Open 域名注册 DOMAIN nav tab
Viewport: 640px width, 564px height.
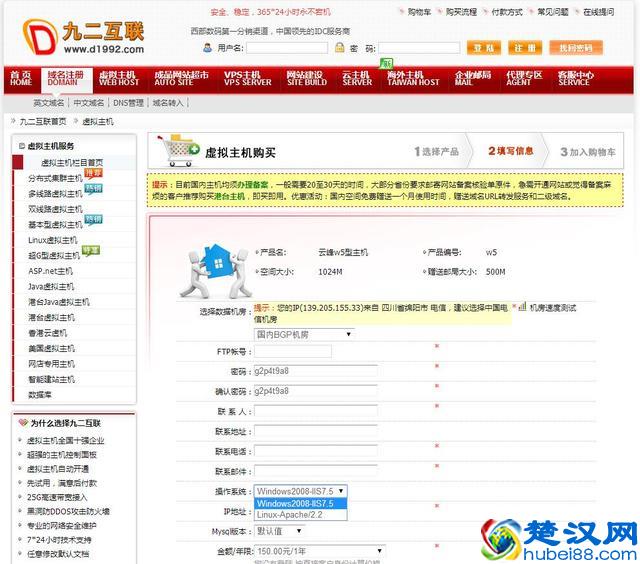tap(66, 78)
